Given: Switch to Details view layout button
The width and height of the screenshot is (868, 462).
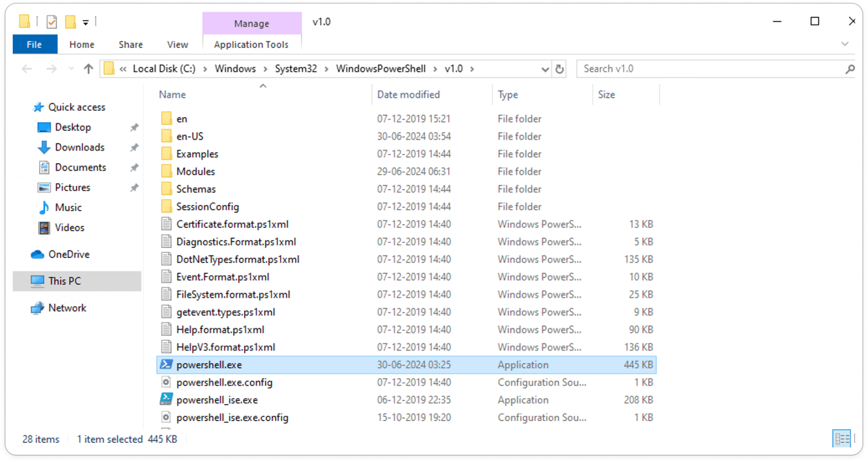Looking at the screenshot, I should click(841, 439).
